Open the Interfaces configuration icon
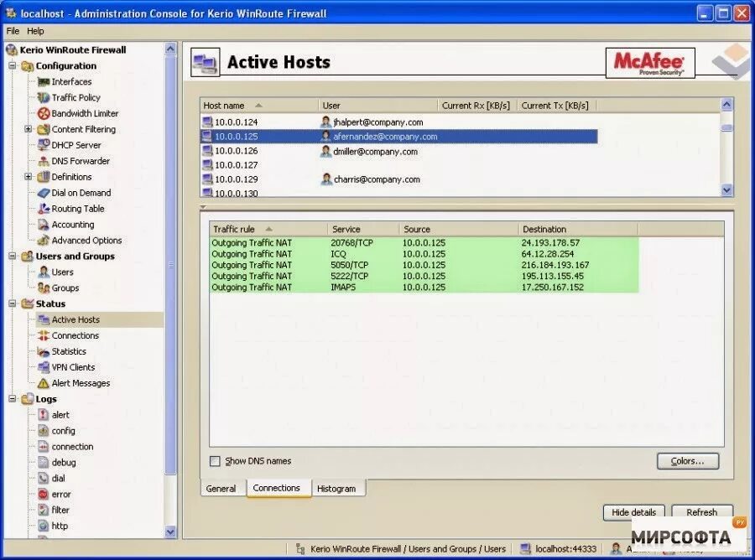This screenshot has height=560, width=755. pos(44,82)
